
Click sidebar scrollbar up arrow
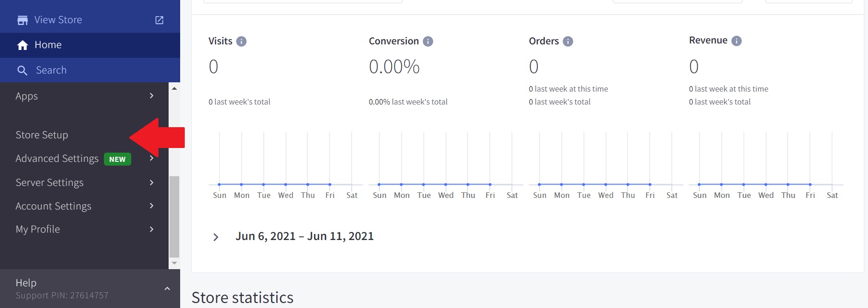tap(174, 88)
